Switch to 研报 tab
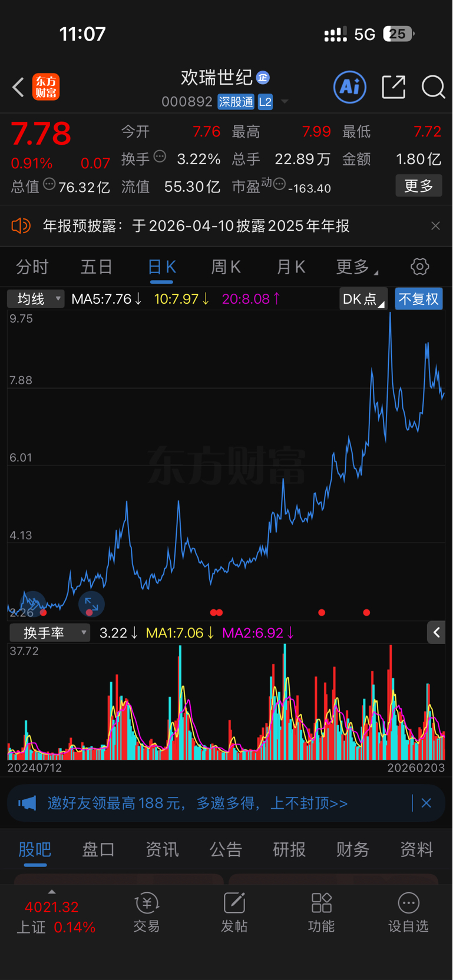 coord(289,849)
